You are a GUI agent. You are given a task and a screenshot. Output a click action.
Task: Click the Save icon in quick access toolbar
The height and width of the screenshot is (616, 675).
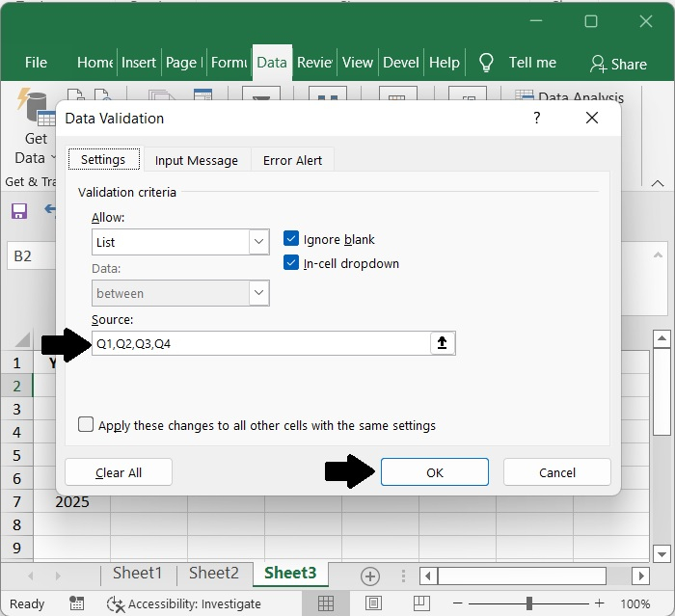19,211
